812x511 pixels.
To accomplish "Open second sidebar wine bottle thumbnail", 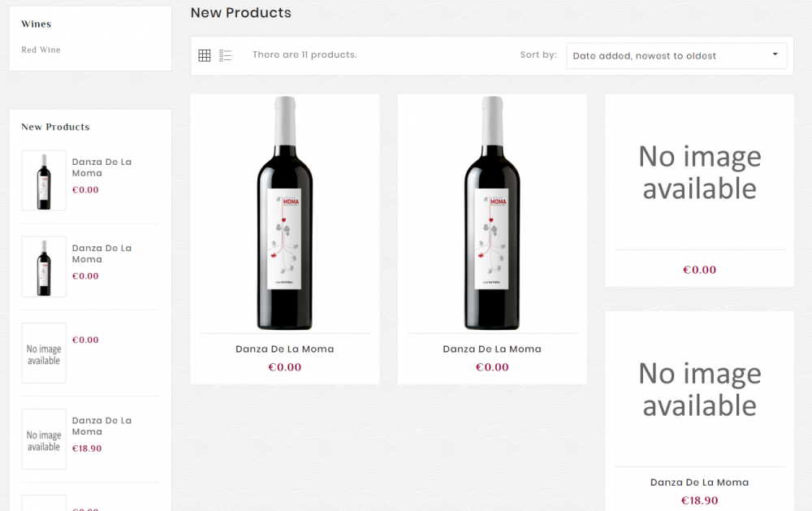I will [44, 267].
